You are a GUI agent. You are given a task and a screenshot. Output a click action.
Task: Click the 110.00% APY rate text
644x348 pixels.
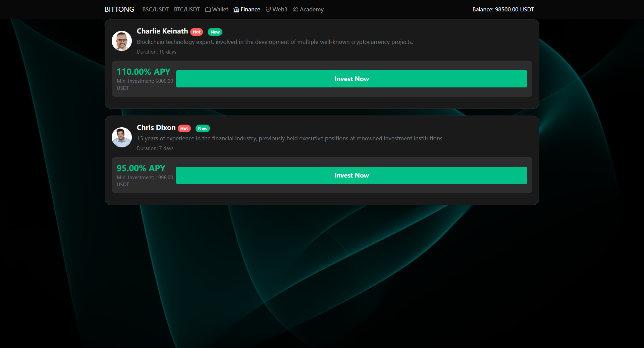click(x=144, y=72)
